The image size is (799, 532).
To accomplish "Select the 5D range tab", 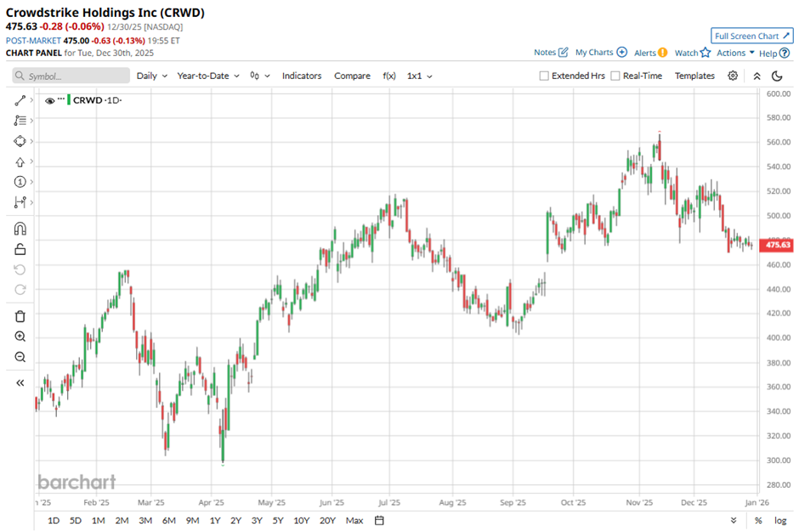I will (76, 520).
